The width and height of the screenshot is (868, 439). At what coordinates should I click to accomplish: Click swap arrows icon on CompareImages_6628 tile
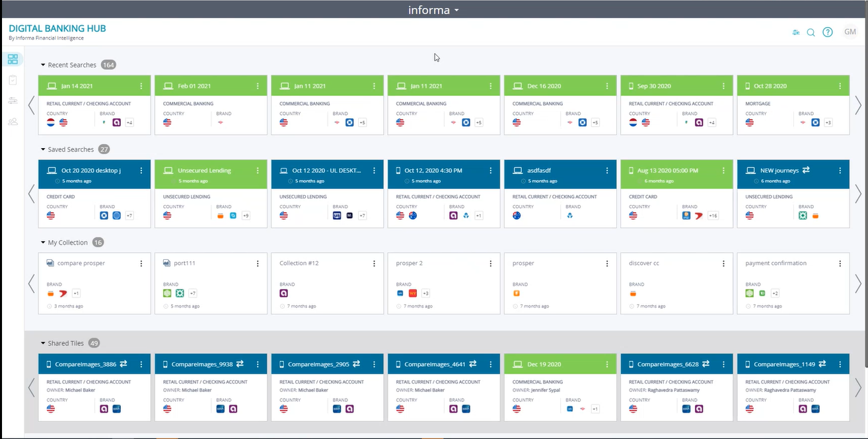[x=705, y=364]
